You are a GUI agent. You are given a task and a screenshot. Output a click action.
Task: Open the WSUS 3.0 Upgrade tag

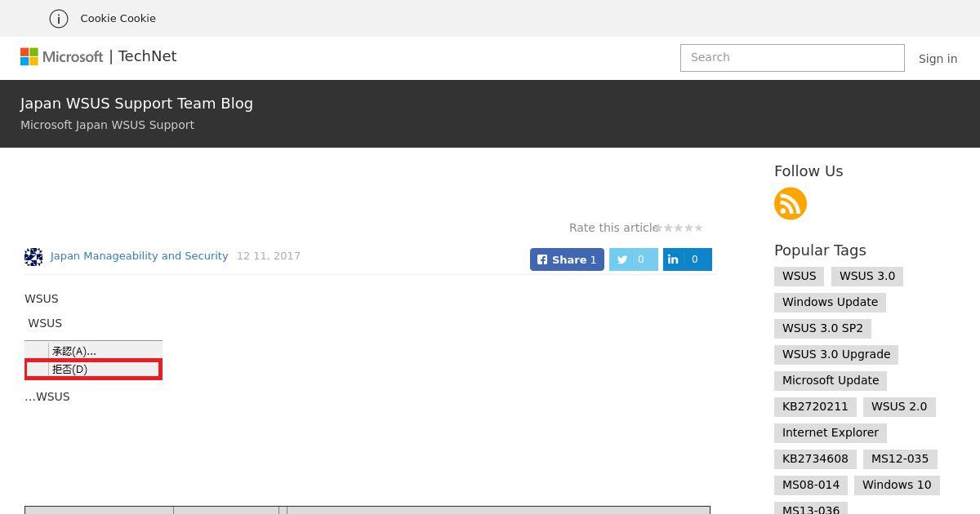pos(836,355)
